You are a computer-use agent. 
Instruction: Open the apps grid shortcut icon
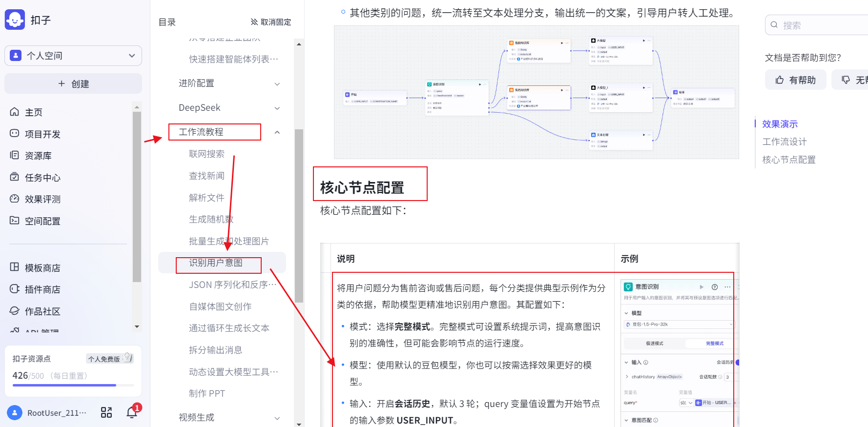pos(106,413)
